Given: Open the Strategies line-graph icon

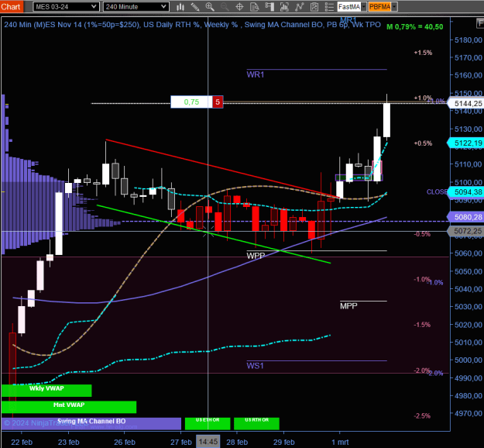Looking at the screenshot, I should (x=300, y=7).
